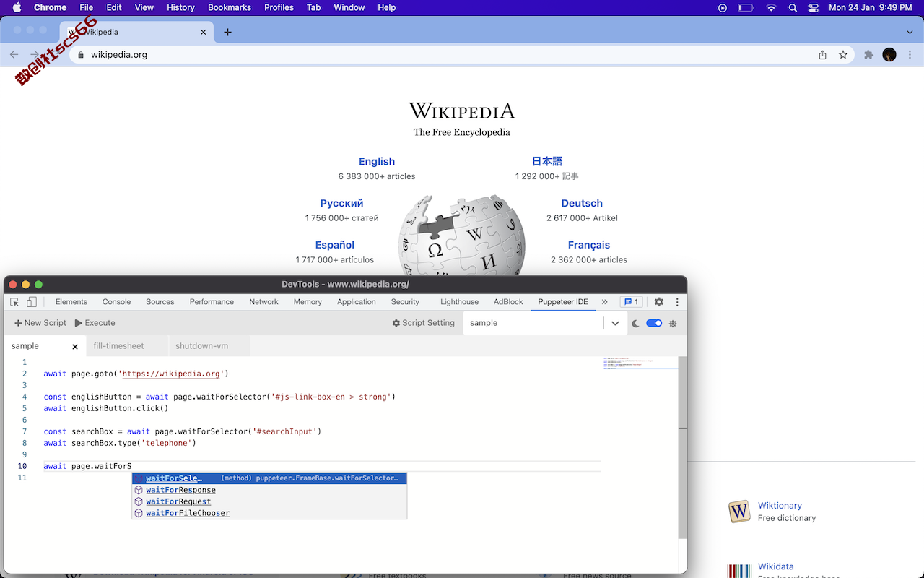This screenshot has height=578, width=924.
Task: Click the screen recording menu bar icon
Action: pyautogui.click(x=723, y=7)
